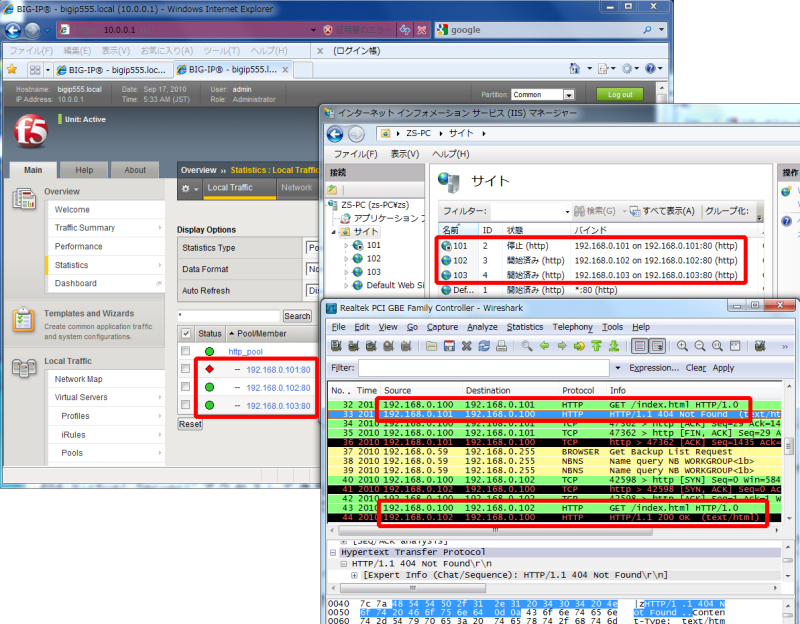Expand the Traffic Summary submenu arrow
The image size is (800, 624).
(x=160, y=228)
